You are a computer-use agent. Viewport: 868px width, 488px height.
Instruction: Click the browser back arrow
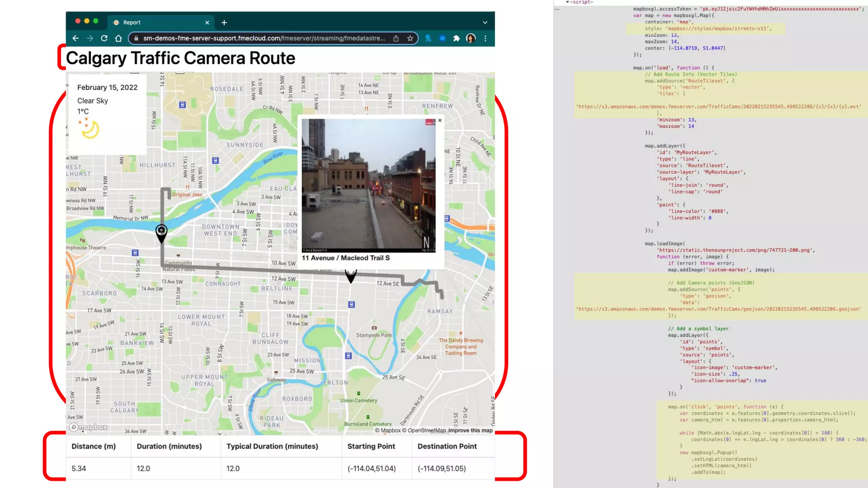75,39
